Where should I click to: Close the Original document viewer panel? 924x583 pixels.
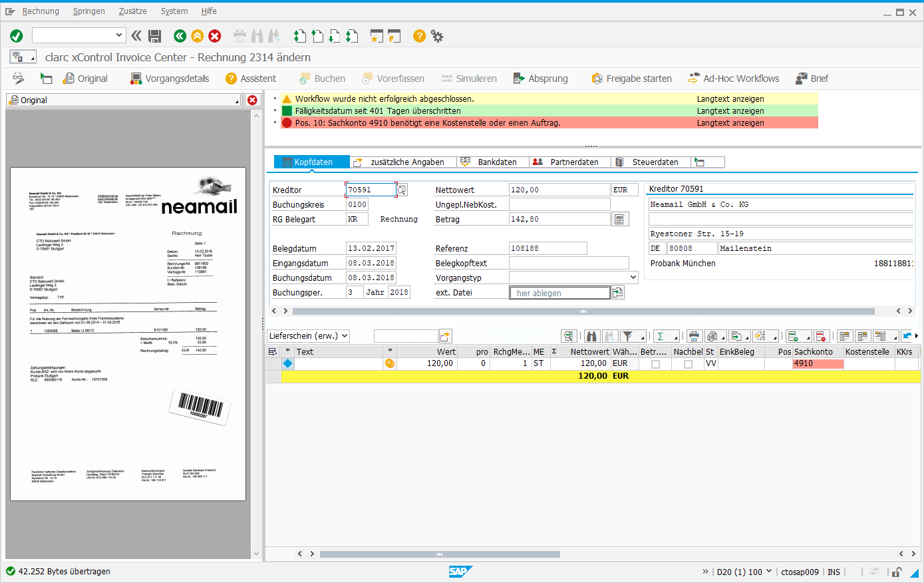(253, 100)
